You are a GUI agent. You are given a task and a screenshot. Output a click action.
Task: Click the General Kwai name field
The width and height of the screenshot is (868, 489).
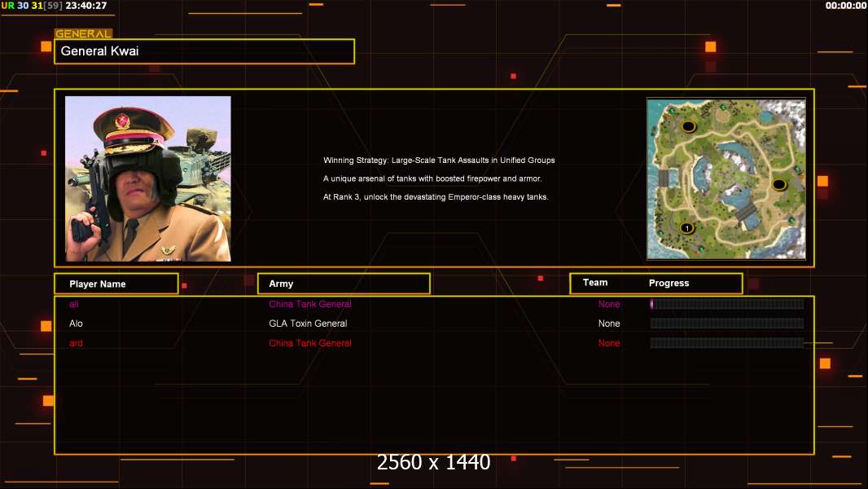coord(204,51)
